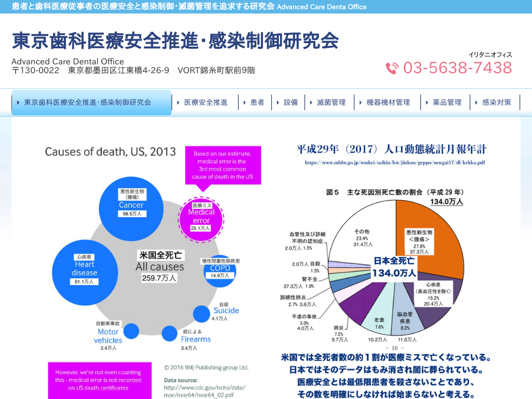
Task: Select the highlighted 東京歯科医療安全推進･感染制御研究会 tab
Action: (91, 103)
